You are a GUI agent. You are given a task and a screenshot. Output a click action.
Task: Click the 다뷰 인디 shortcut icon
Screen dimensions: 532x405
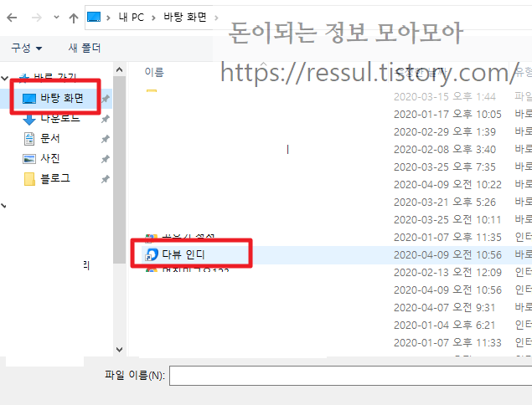pyautogui.click(x=152, y=254)
